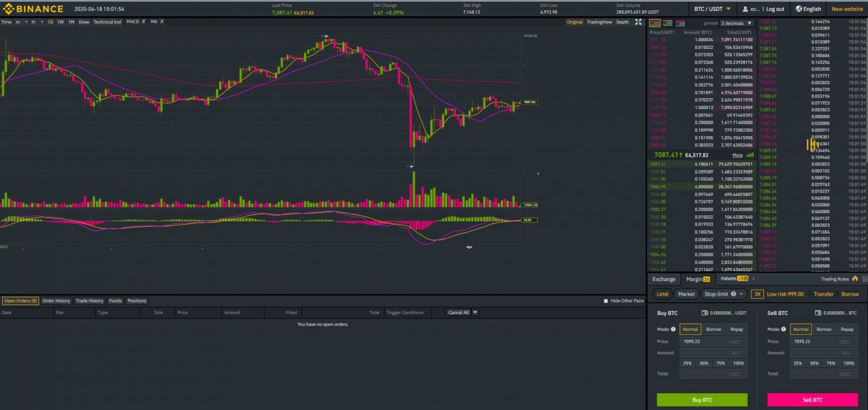Click the green Buy BTC button
Screen dimensions: 868x410
click(x=702, y=400)
